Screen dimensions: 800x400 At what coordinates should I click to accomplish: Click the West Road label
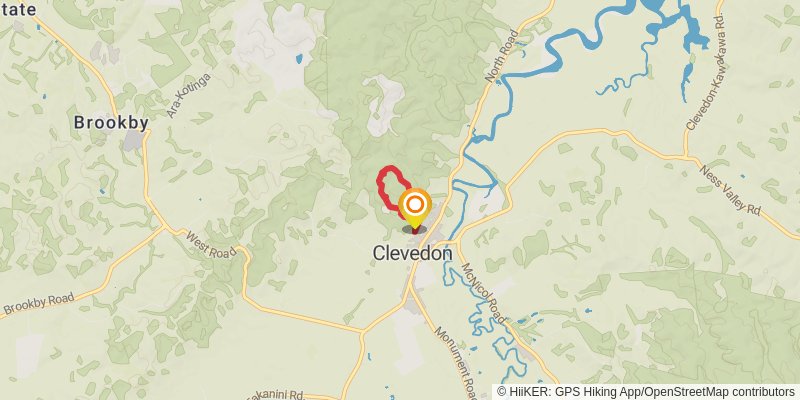(x=211, y=244)
